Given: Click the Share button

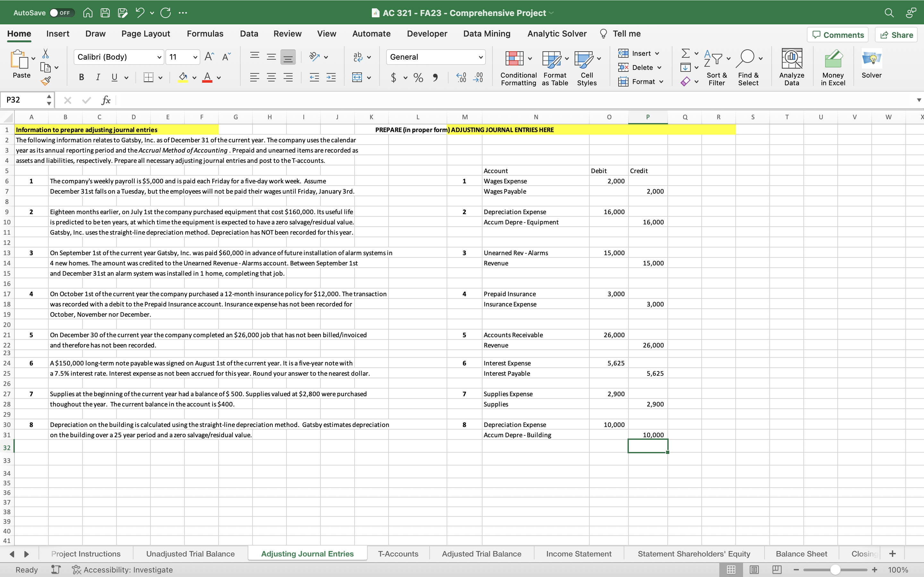Looking at the screenshot, I should [x=896, y=35].
